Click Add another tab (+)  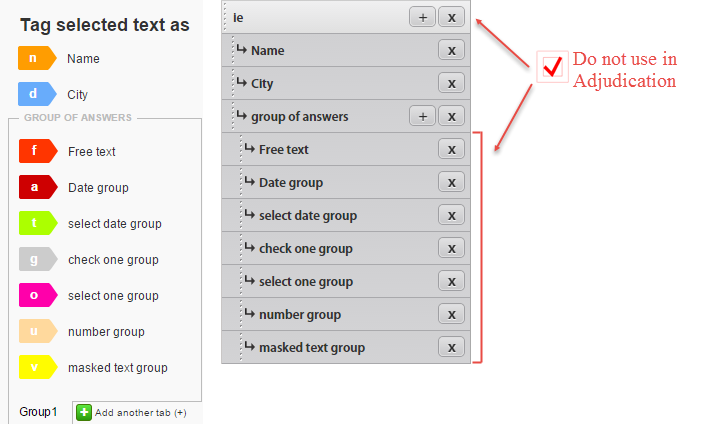tap(132, 413)
